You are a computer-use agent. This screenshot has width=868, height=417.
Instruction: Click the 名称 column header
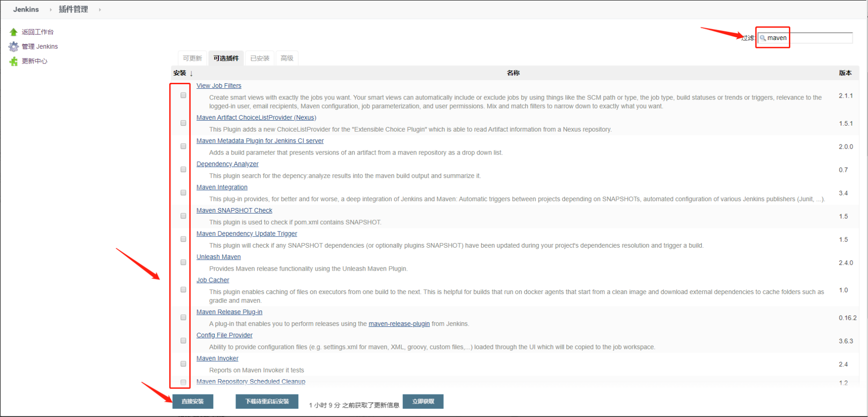tap(513, 73)
